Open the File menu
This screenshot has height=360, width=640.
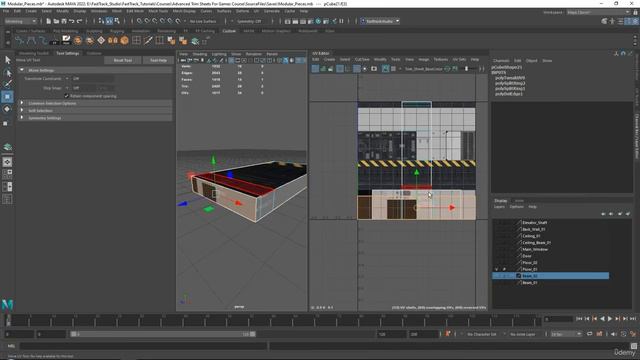coord(6,11)
